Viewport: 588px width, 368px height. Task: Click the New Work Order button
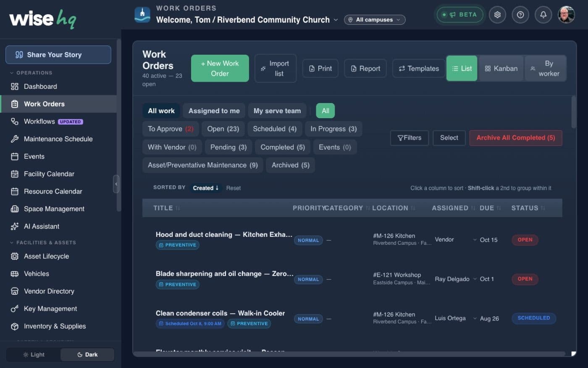(220, 69)
